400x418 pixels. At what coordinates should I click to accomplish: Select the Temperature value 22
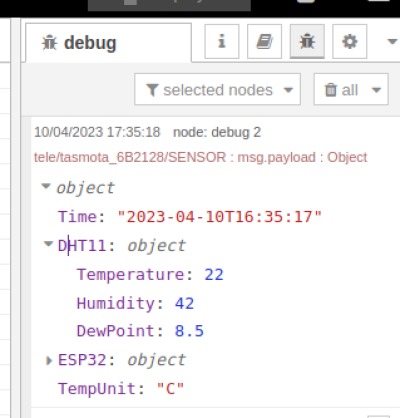point(214,275)
